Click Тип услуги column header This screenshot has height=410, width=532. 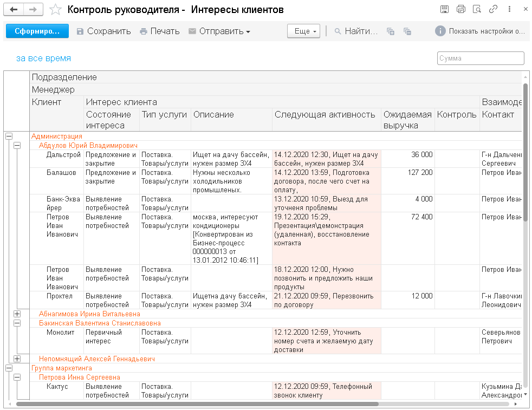(165, 120)
